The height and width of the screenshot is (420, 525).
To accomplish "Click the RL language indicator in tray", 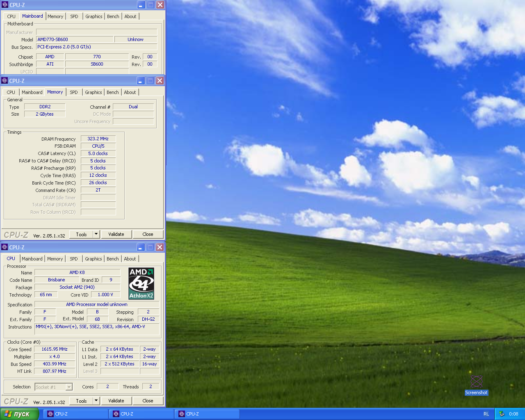I will coord(486,414).
